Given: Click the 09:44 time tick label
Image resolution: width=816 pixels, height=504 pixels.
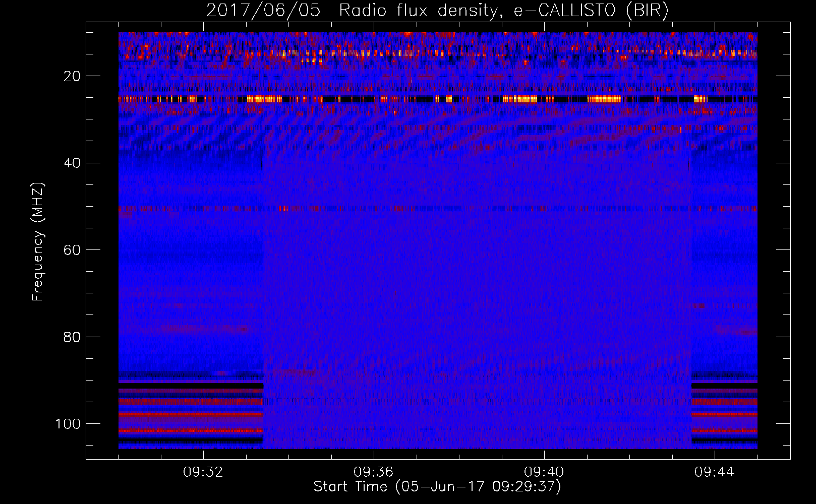Looking at the screenshot, I should coord(715,472).
